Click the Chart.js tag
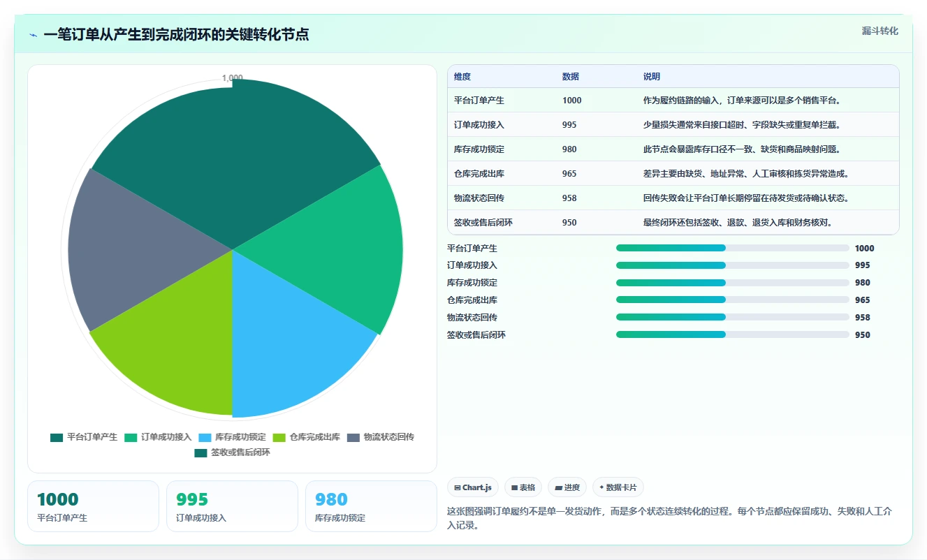Viewport: 927px width, 560px height. (473, 487)
